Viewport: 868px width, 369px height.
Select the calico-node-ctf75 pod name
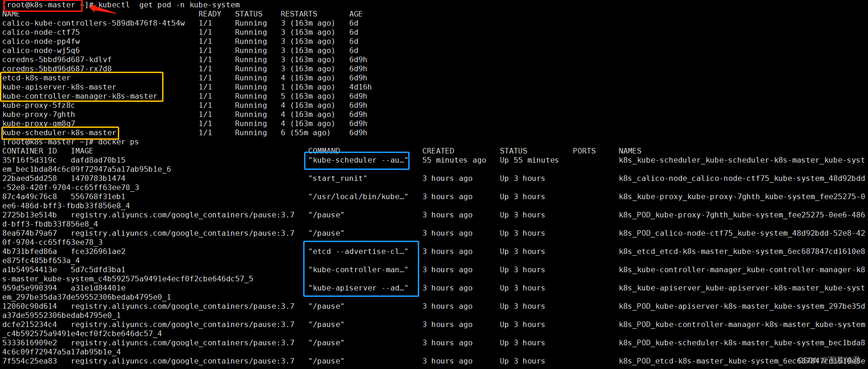(41, 32)
